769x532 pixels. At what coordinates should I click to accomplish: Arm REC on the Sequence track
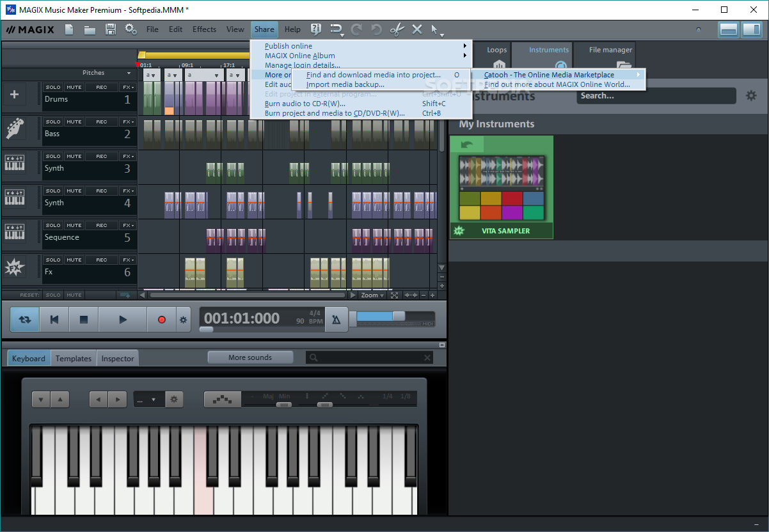[x=102, y=225]
